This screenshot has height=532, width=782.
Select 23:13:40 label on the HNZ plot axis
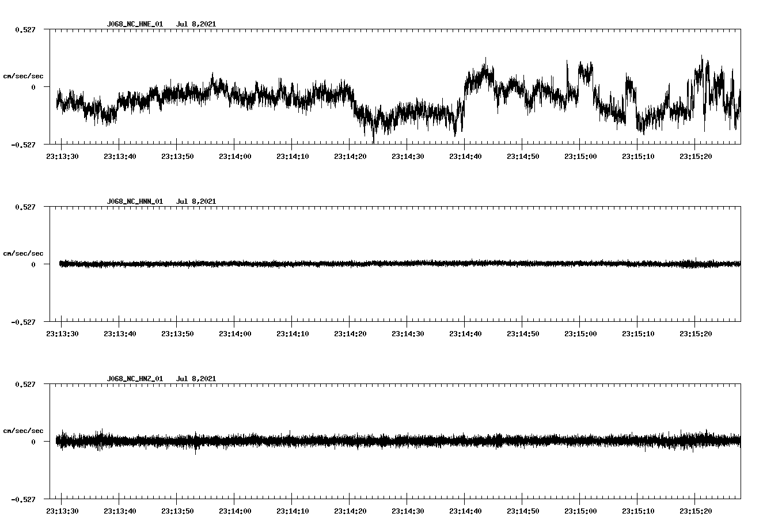pyautogui.click(x=119, y=511)
